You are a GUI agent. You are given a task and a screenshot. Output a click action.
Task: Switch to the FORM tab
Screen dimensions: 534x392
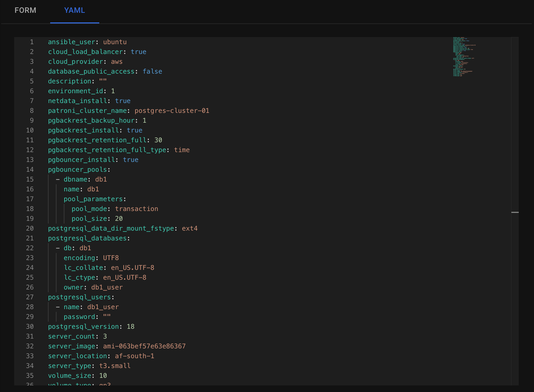(x=25, y=10)
